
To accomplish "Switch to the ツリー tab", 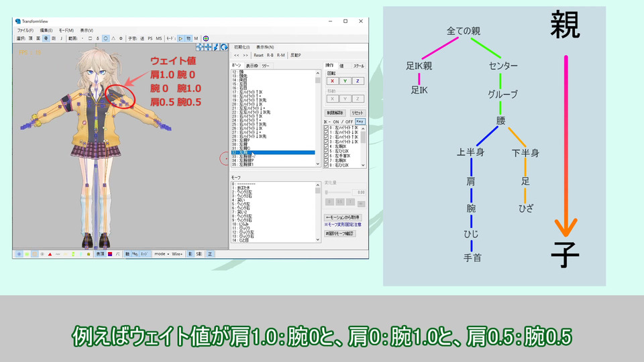I will coord(266,66).
